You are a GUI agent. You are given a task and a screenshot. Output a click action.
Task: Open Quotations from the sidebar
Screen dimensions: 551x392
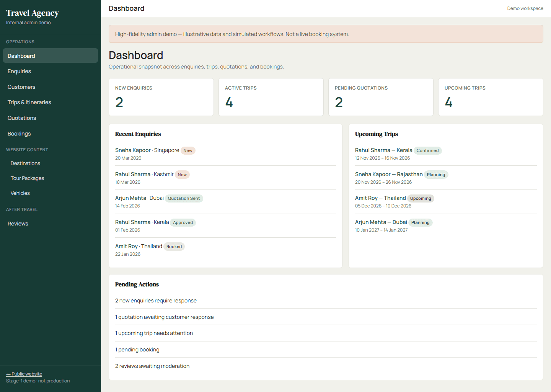click(51, 118)
